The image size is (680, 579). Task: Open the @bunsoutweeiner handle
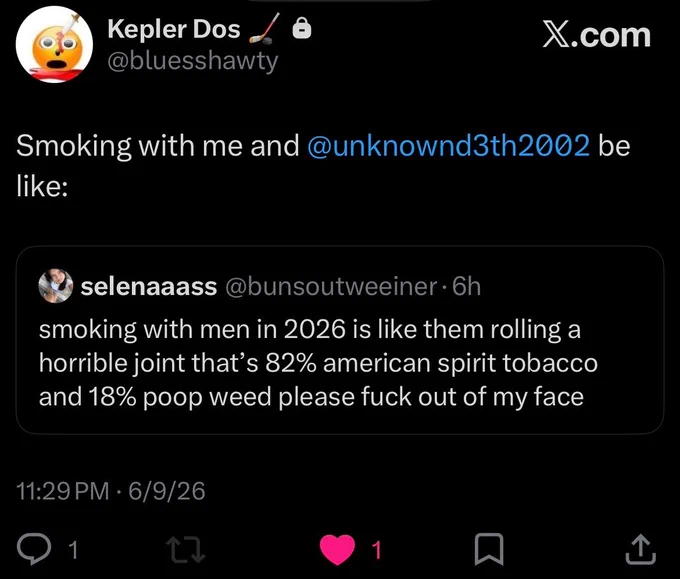tap(331, 287)
